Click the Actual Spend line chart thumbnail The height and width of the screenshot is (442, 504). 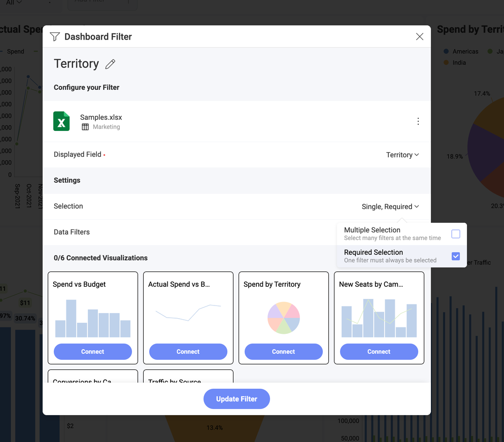tap(188, 313)
